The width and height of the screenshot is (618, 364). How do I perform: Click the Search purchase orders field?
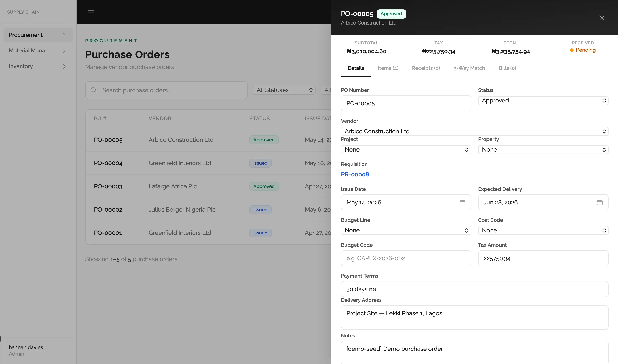[166, 90]
